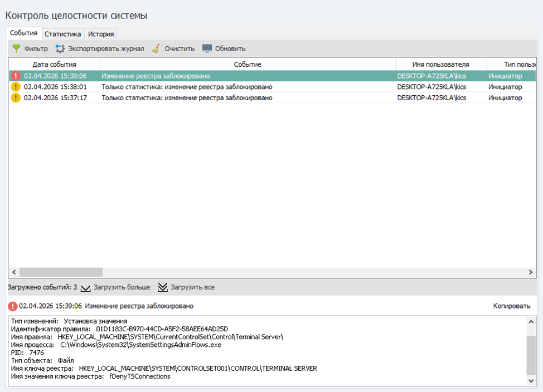Click the Export journal gear icon
The width and height of the screenshot is (543, 392).
tap(60, 49)
